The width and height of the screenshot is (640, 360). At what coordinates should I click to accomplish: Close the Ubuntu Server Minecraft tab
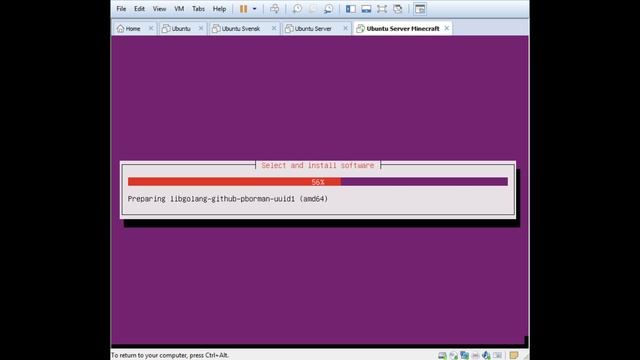[x=447, y=28]
